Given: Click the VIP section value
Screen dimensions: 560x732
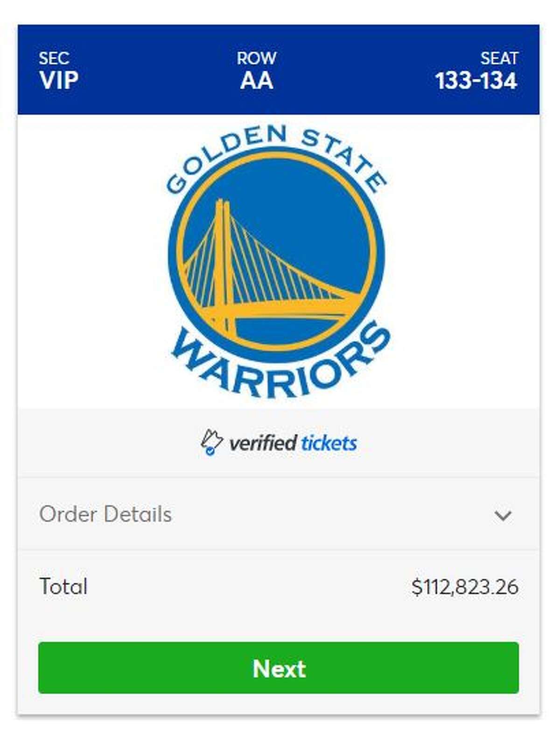Looking at the screenshot, I should click(x=59, y=81).
